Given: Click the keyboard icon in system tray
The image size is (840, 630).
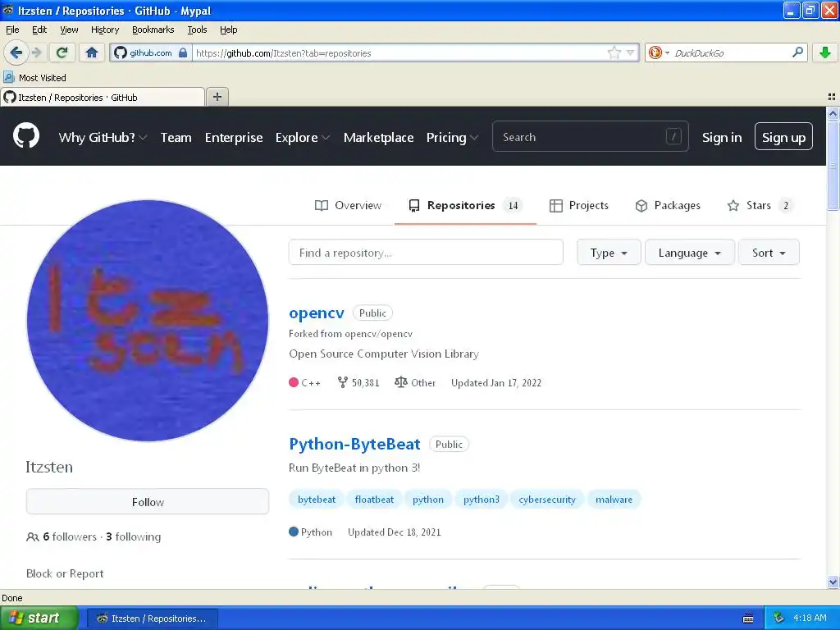Looking at the screenshot, I should click(x=748, y=619).
